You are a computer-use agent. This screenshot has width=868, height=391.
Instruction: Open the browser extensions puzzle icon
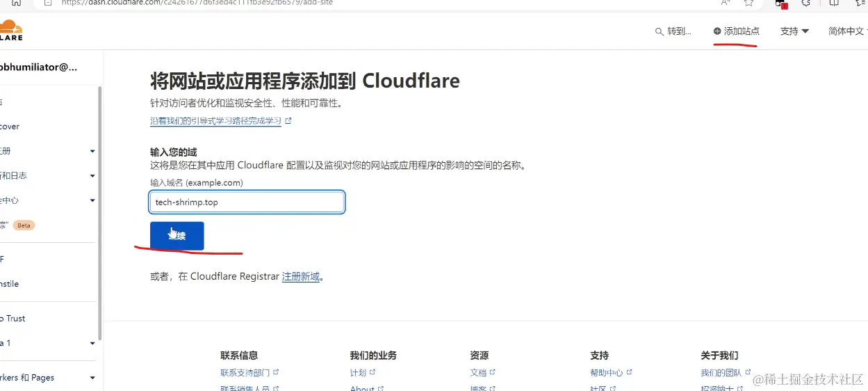coord(805,3)
